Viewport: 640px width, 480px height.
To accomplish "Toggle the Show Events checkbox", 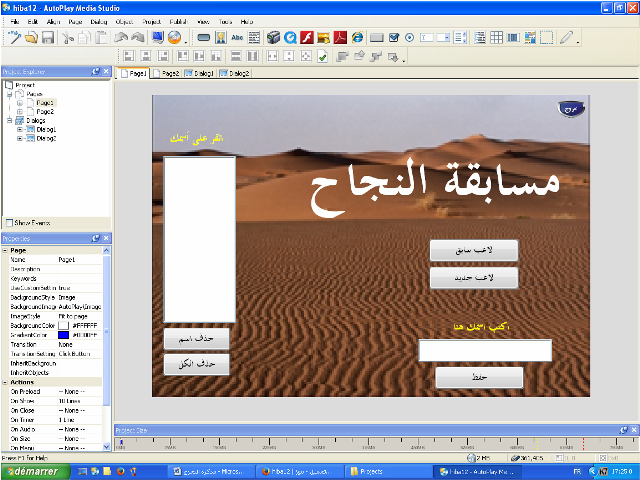I will point(9,222).
